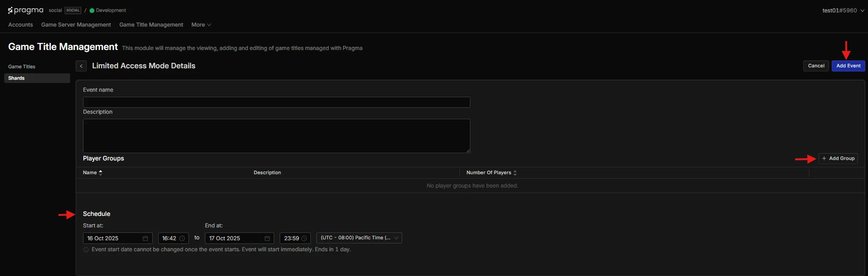Click Add Group in Player Groups

click(x=838, y=159)
